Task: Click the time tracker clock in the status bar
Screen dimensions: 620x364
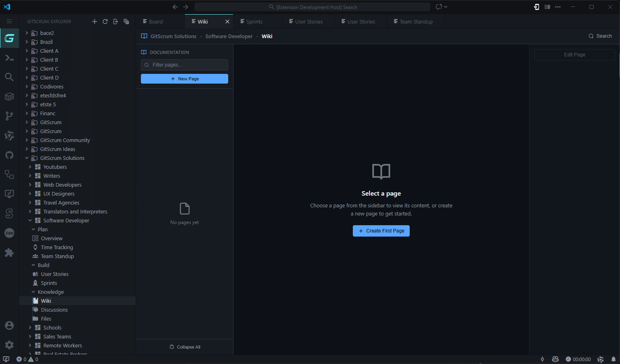Action: tap(579, 359)
